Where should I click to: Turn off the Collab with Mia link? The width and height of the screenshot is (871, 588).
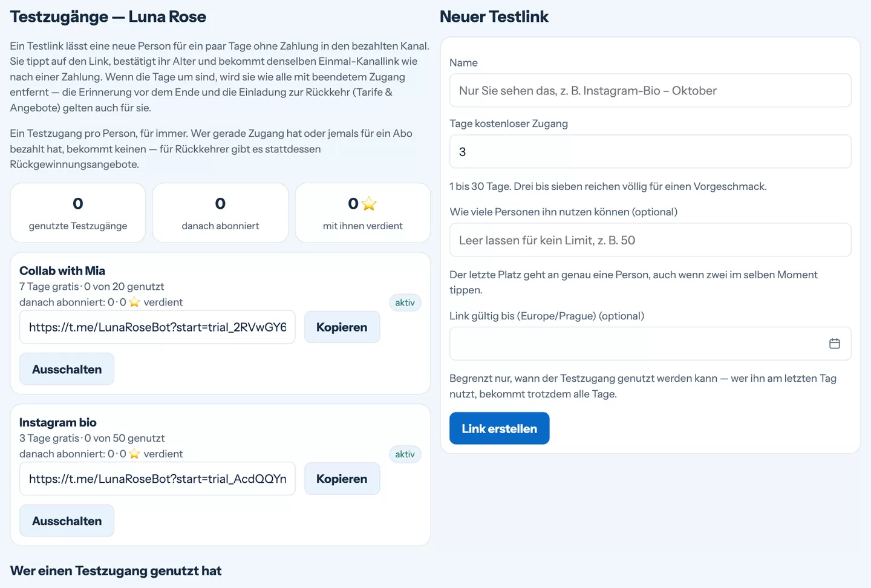pyautogui.click(x=67, y=369)
